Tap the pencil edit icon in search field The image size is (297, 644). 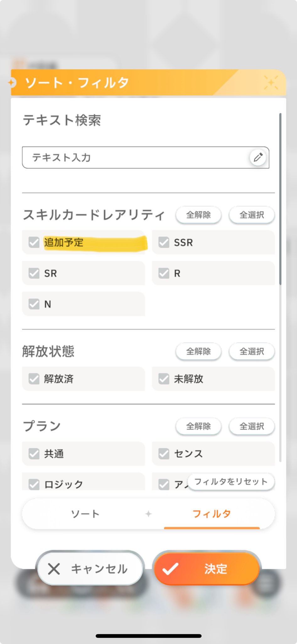tap(258, 157)
